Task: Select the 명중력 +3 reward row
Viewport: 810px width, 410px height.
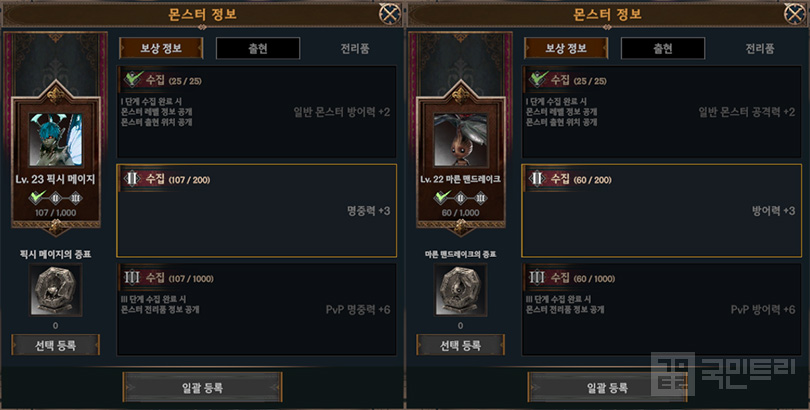Action: pyautogui.click(x=257, y=211)
